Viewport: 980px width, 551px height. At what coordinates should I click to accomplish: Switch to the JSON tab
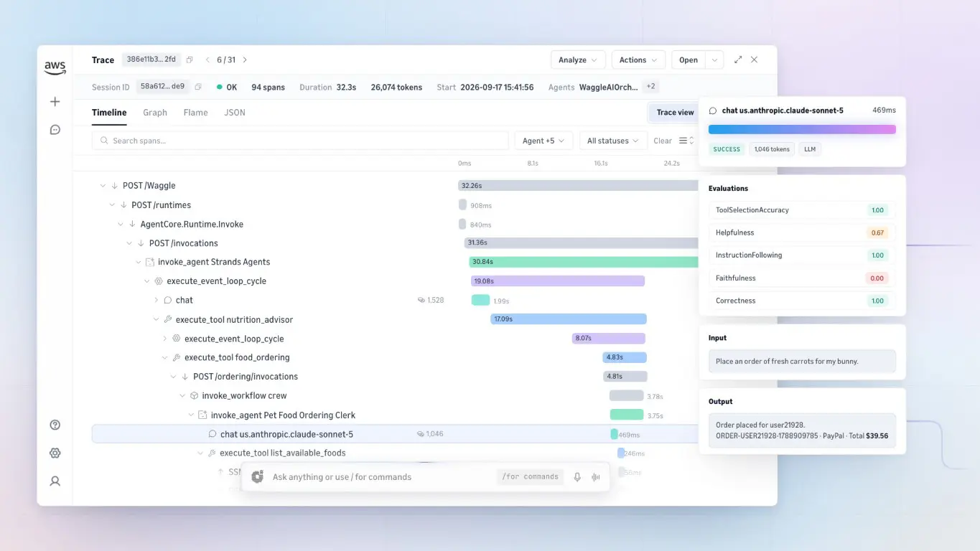235,113
